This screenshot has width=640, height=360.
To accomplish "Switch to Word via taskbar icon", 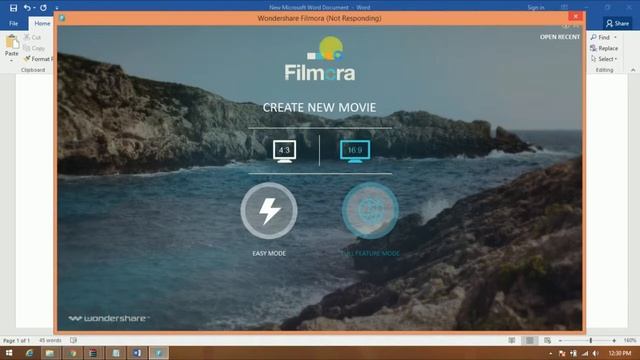I will tap(137, 353).
